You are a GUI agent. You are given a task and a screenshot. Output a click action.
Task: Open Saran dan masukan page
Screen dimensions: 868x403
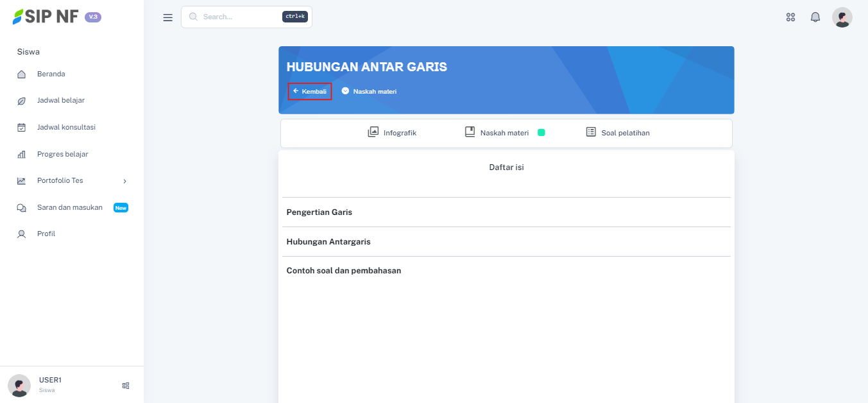tap(69, 207)
